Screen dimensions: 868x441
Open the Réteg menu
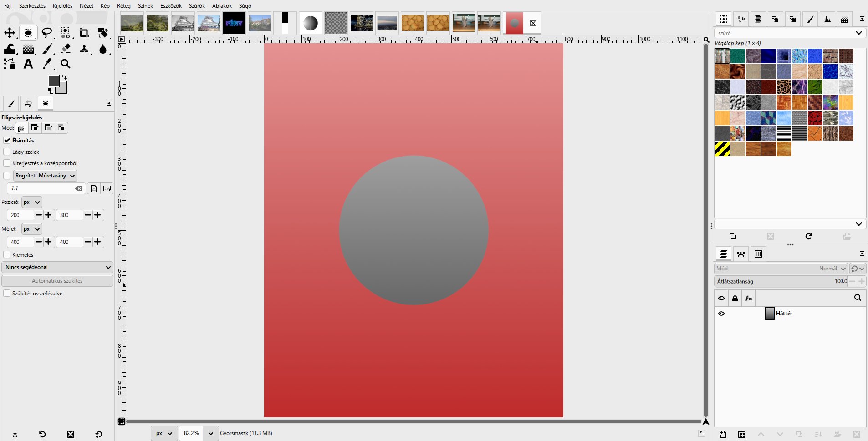coord(124,6)
